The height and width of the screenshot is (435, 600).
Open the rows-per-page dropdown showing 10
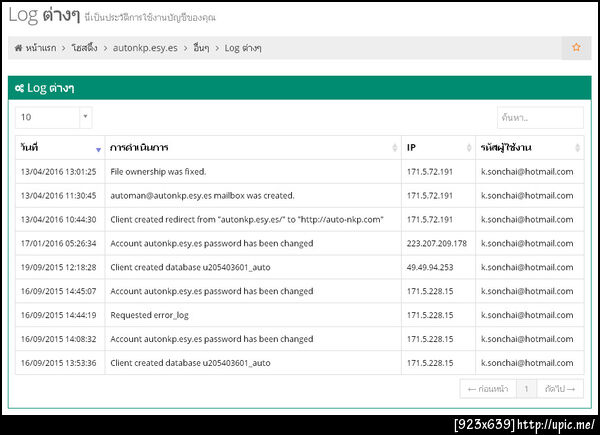click(54, 117)
